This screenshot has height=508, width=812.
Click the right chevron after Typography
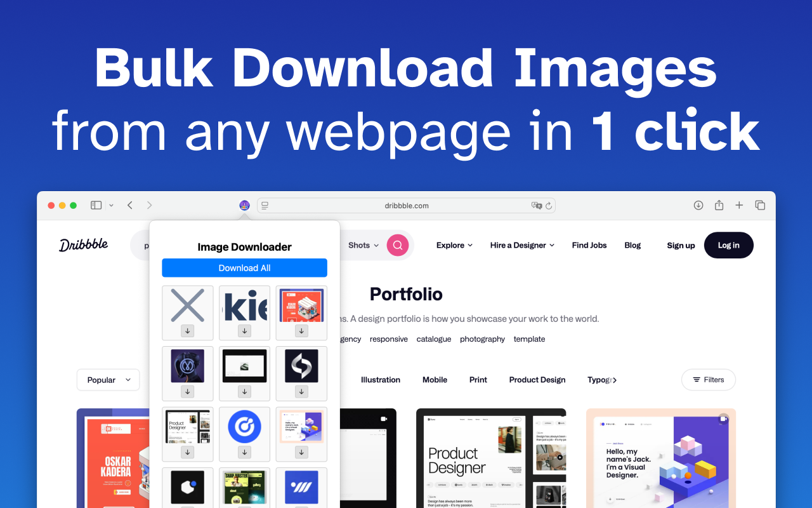tap(614, 380)
